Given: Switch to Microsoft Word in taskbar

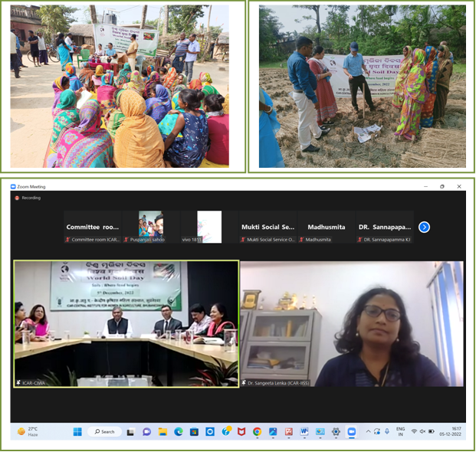Looking at the screenshot, I should [304, 431].
